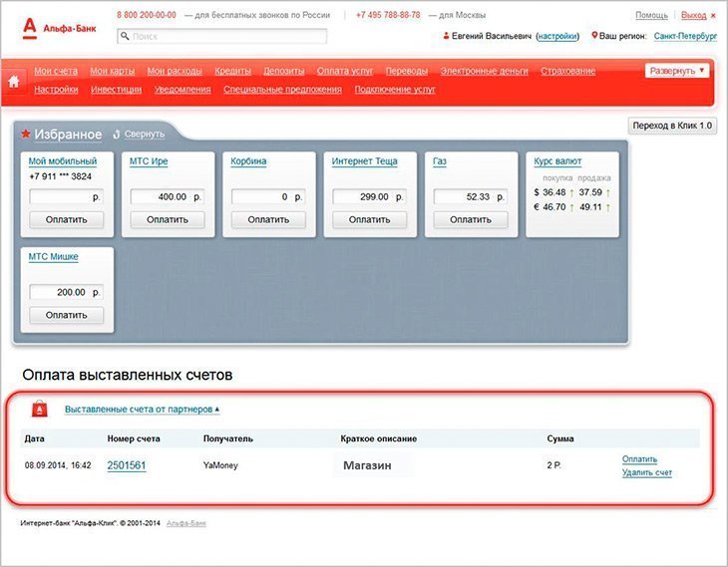Open Страхование menu item
728x567 pixels.
coord(567,71)
